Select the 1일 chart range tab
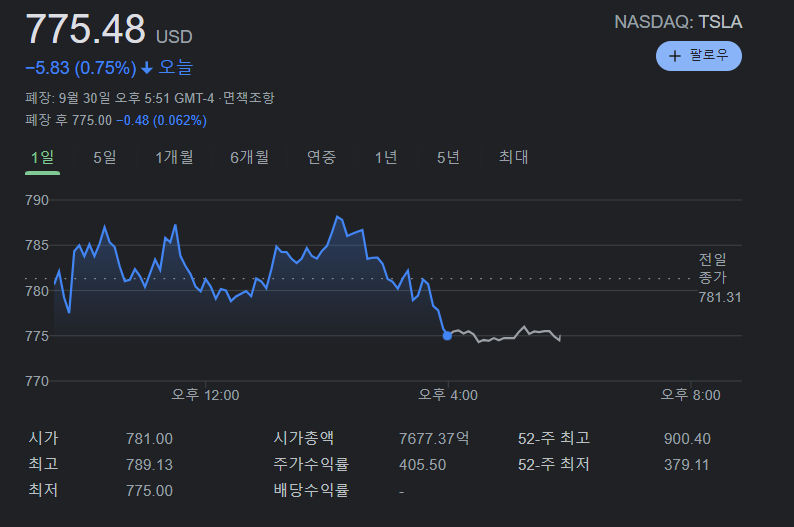The image size is (794, 527). 43,157
